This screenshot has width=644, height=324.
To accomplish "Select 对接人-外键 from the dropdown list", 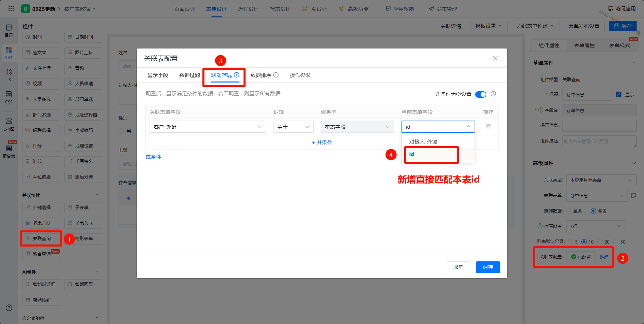I will point(423,142).
